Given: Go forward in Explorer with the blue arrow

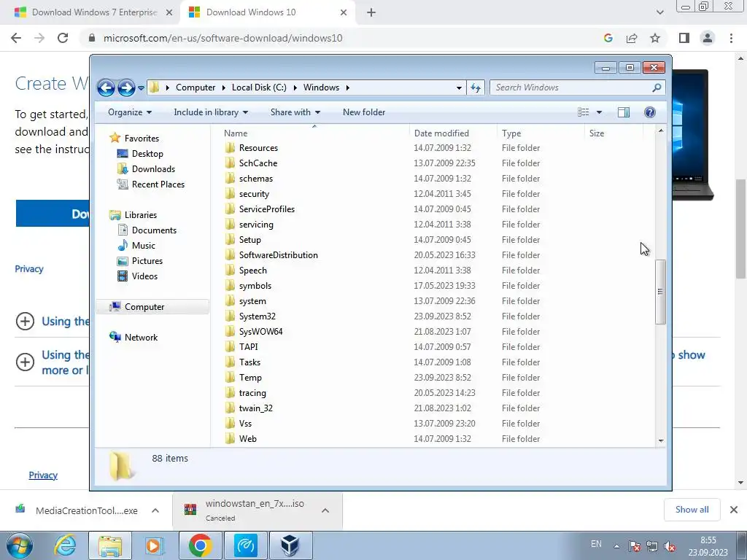Looking at the screenshot, I should pyautogui.click(x=125, y=87).
